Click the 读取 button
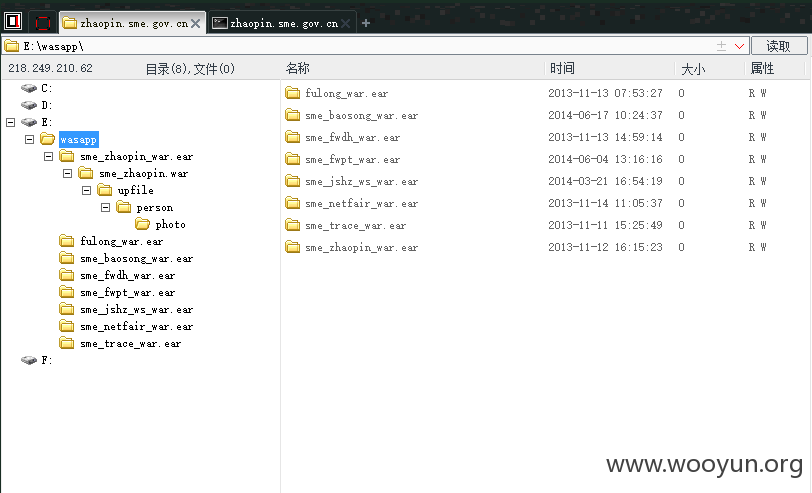 pos(778,46)
